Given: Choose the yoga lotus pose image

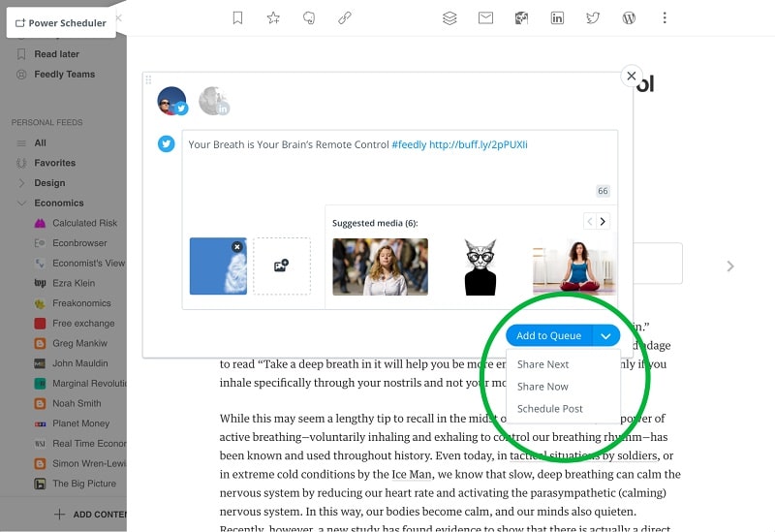Looking at the screenshot, I should coord(574,266).
